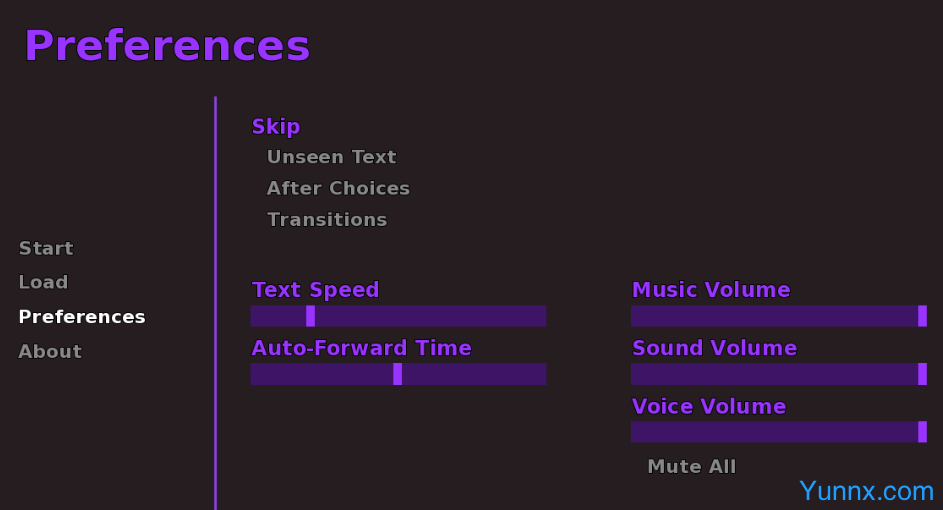943x510 pixels.
Task: Toggle the skip Transitions option
Action: pyautogui.click(x=326, y=219)
